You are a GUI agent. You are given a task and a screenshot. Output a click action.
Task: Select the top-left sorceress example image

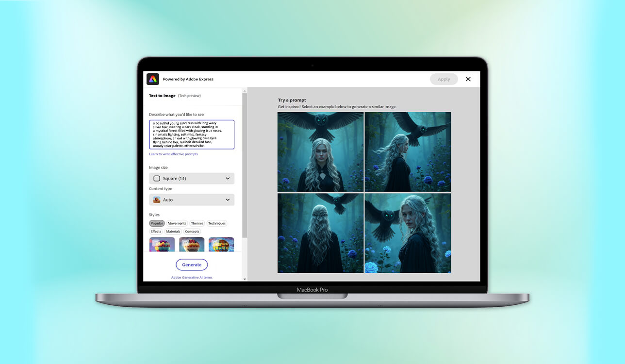(320, 151)
